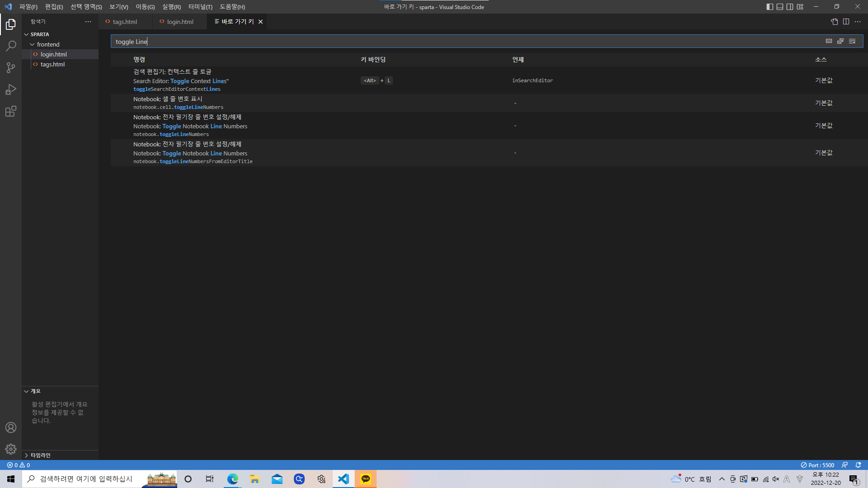Open the Extensions view
868x488 pixels.
click(11, 111)
